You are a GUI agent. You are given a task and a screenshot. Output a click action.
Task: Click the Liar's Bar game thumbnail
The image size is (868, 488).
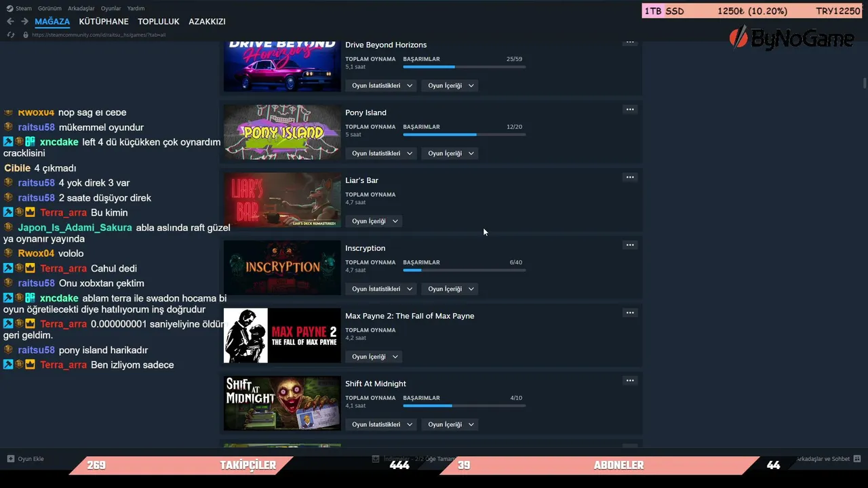click(282, 200)
